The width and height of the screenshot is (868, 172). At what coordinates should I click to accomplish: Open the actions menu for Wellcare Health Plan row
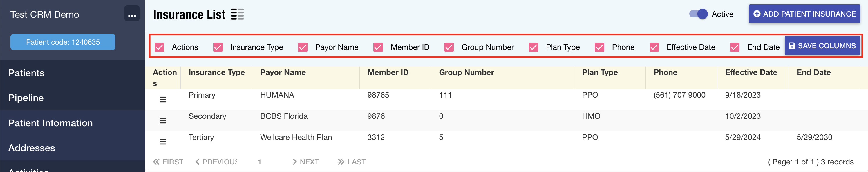163,142
